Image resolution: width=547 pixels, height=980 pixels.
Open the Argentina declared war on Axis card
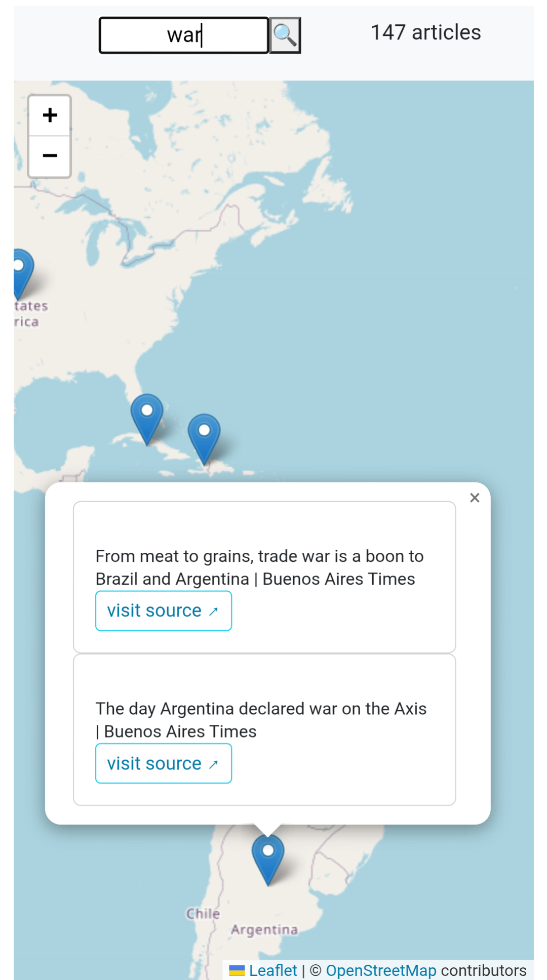click(264, 729)
